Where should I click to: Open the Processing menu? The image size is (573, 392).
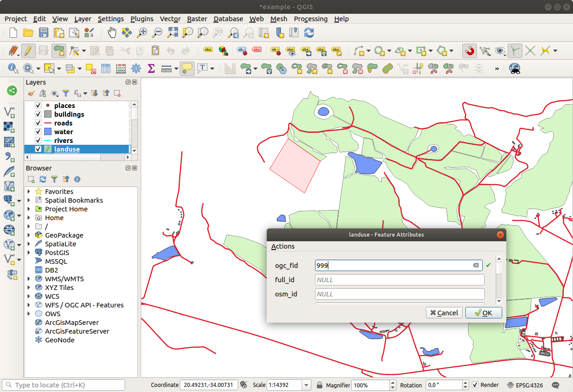(x=311, y=19)
